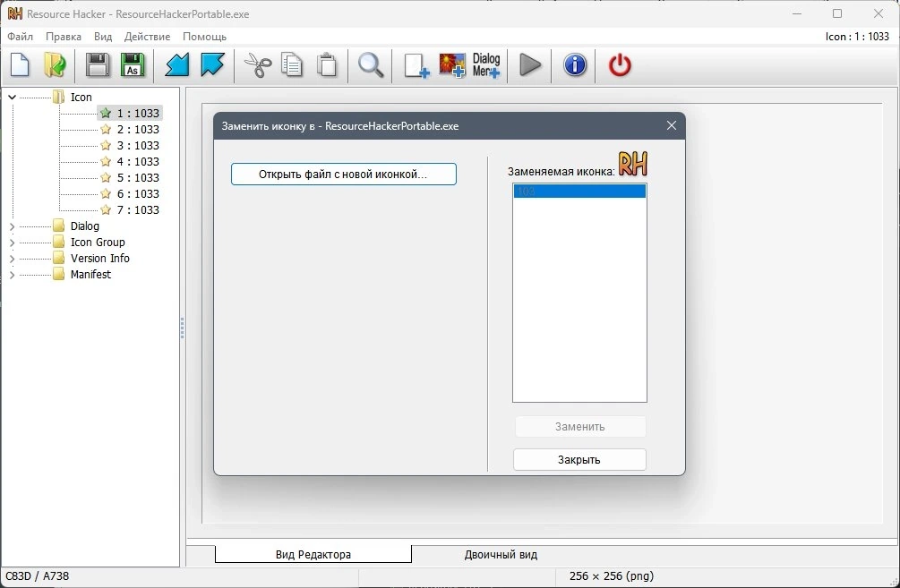Show the About info icon
Image resolution: width=900 pixels, height=588 pixels.
(x=575, y=64)
